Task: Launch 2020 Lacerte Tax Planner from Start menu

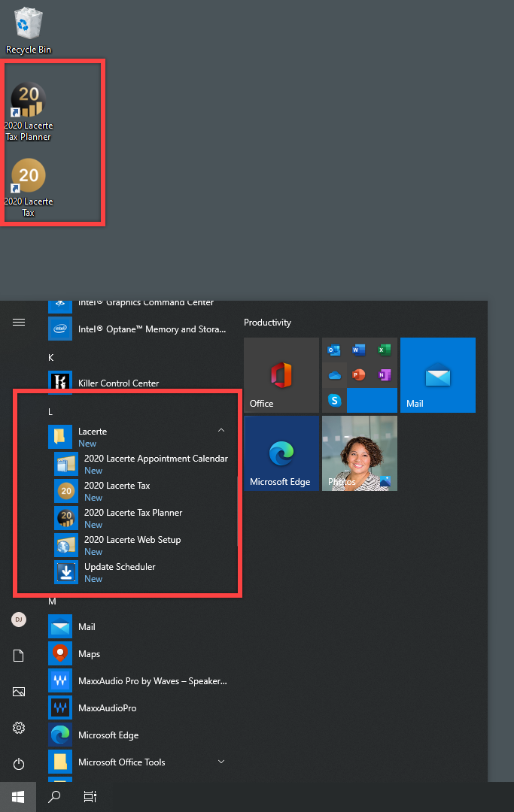Action: point(141,518)
